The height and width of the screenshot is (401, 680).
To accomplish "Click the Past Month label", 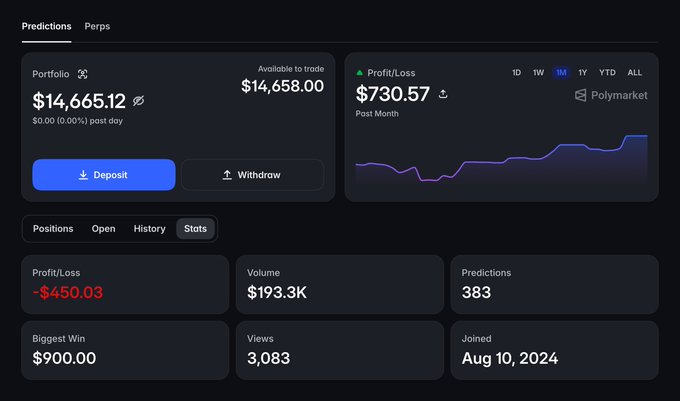I will click(377, 114).
